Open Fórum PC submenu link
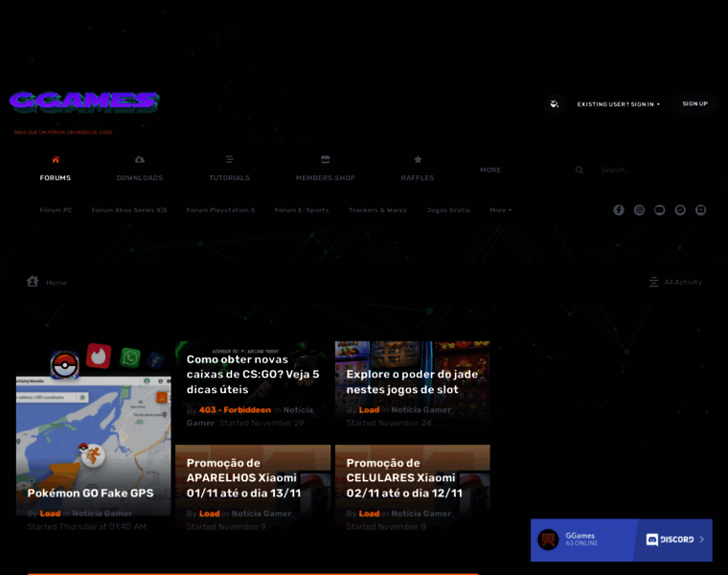Screen dimensions: 728x575 tap(56, 210)
